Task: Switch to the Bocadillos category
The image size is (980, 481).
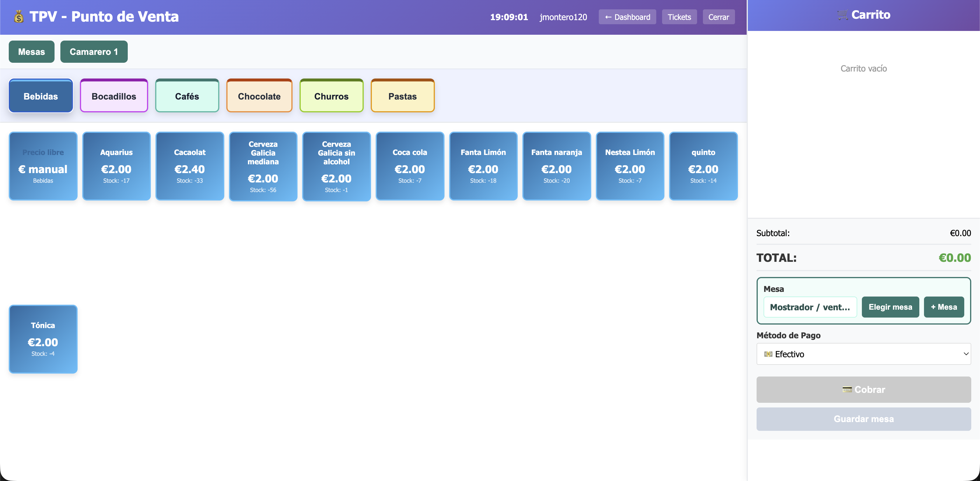Action: (x=114, y=96)
